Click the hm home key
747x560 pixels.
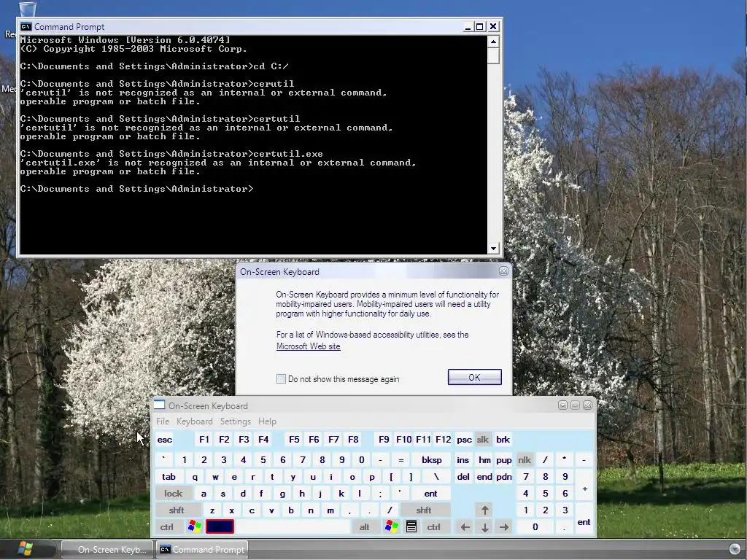coord(484,460)
